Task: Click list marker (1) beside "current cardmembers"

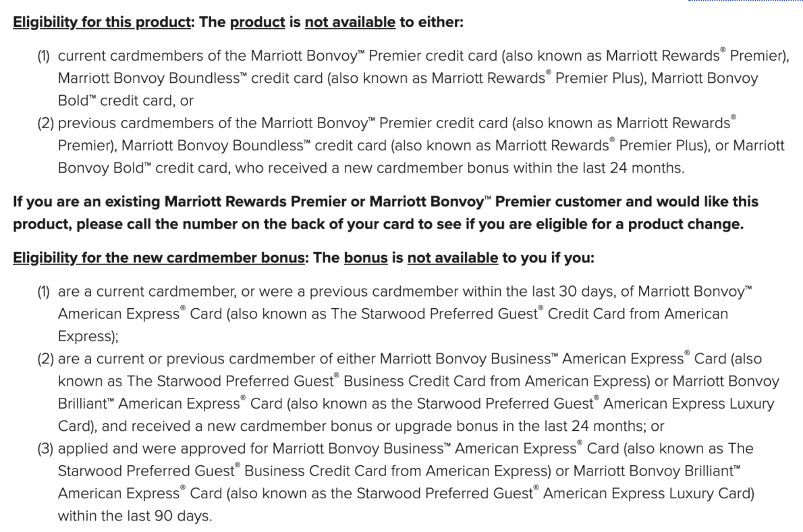Action: [44, 56]
